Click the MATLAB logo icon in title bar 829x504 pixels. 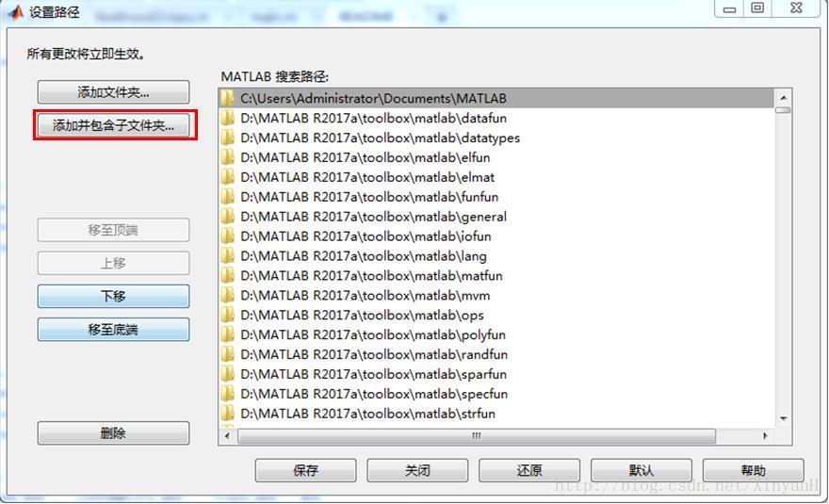pyautogui.click(x=15, y=11)
